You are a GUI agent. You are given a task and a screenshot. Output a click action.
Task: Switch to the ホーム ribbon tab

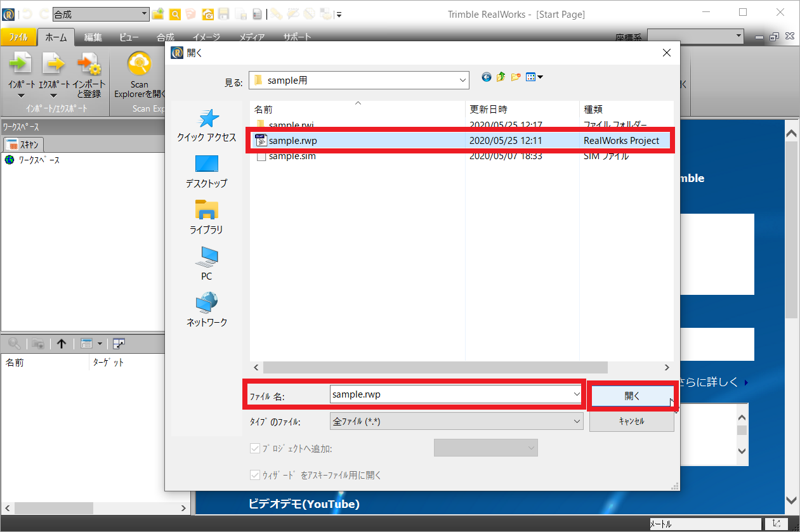(x=56, y=37)
